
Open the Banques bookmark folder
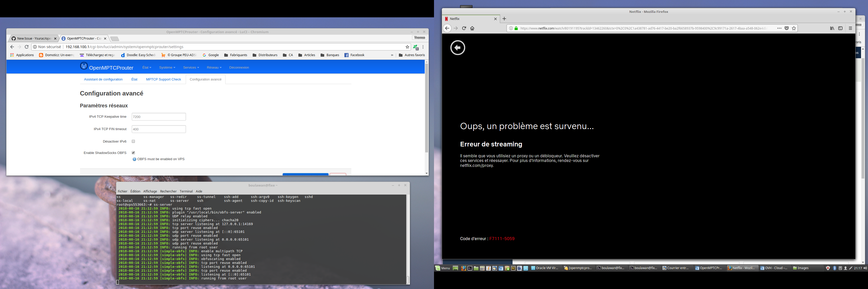(330, 55)
